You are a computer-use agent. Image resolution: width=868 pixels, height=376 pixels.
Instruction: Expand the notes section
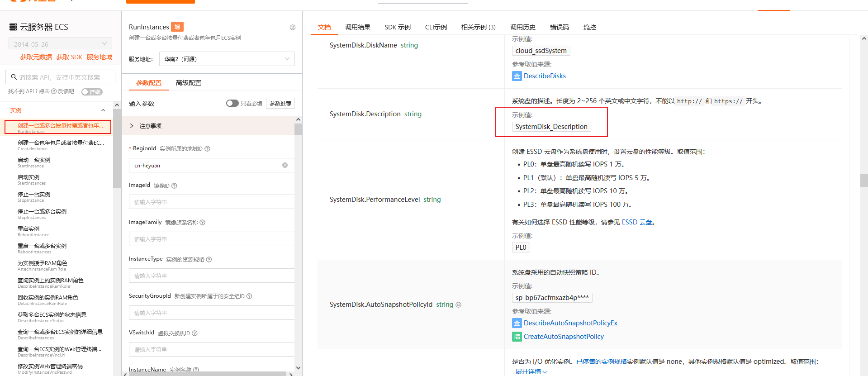132,126
